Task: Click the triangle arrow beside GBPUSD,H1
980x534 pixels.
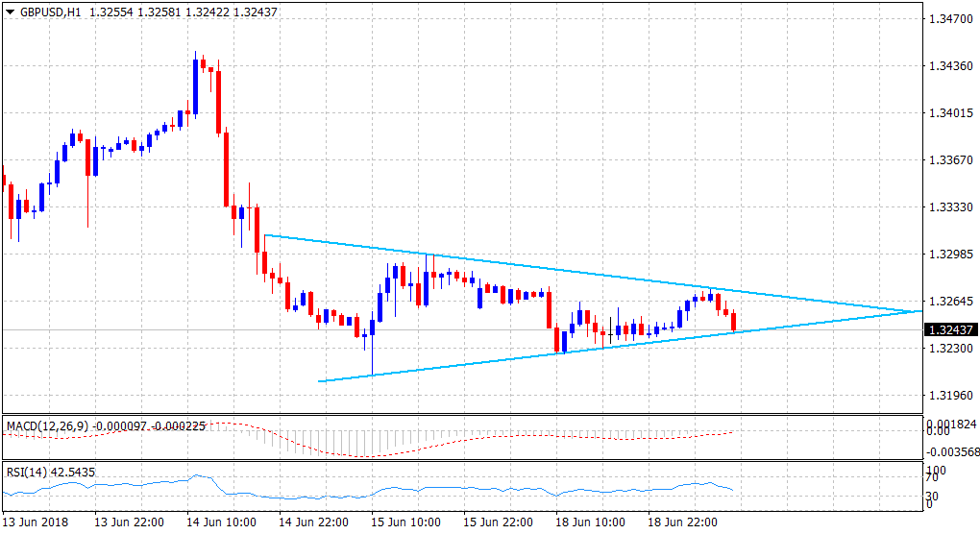Action: [x=10, y=11]
